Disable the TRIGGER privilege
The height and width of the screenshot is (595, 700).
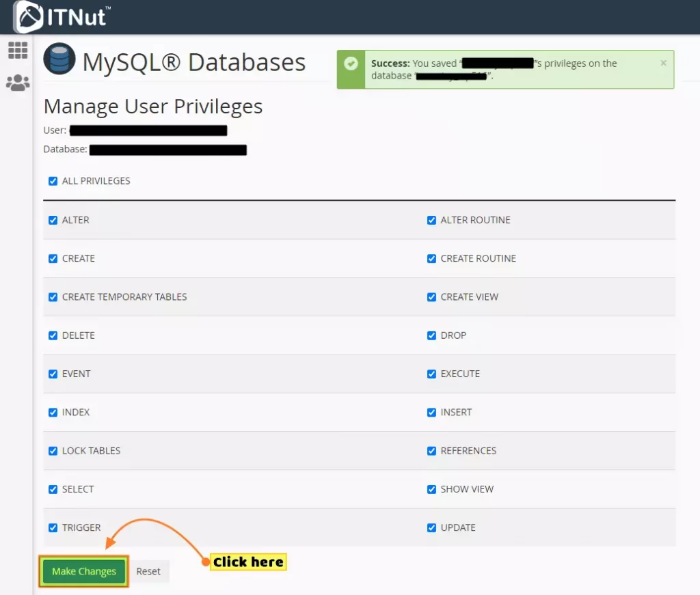coord(53,527)
